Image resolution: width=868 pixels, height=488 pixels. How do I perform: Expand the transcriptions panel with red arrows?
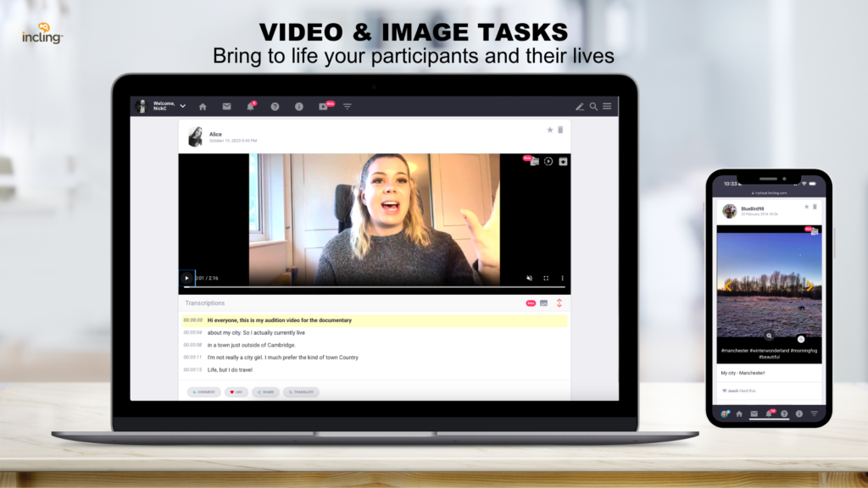pos(559,302)
